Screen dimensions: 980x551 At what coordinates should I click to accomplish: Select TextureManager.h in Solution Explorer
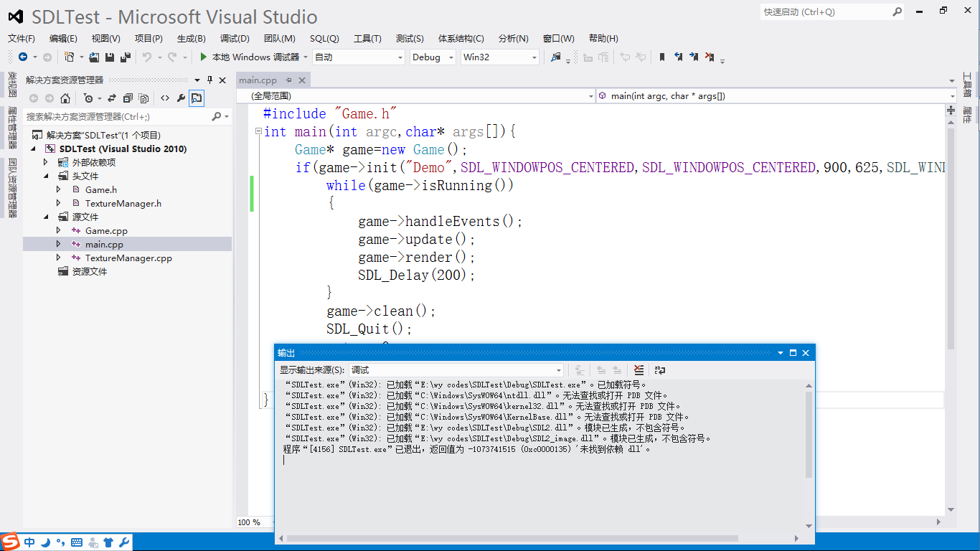123,203
